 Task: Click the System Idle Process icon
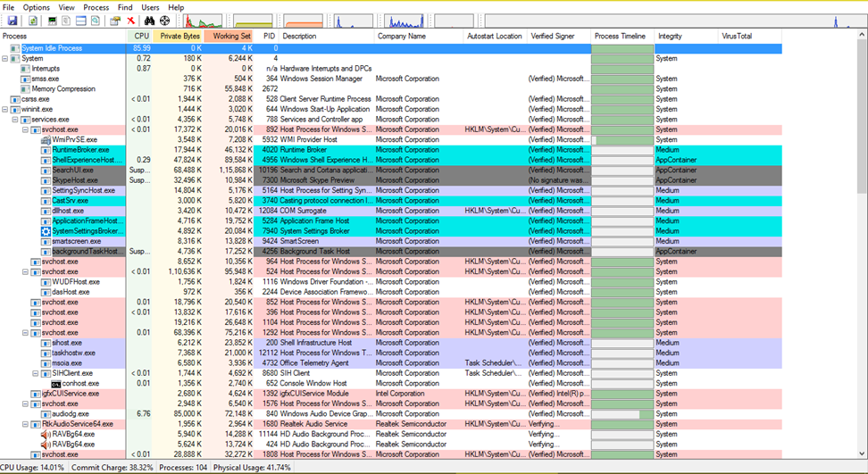click(15, 48)
